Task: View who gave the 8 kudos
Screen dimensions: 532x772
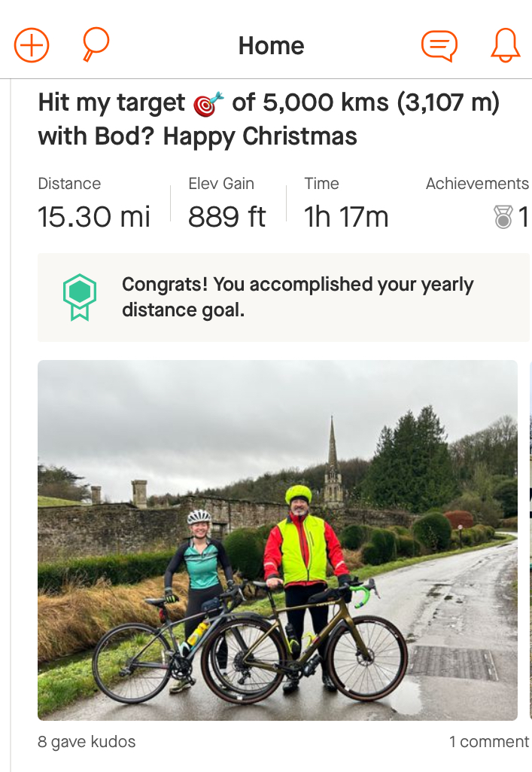Action: click(x=87, y=742)
